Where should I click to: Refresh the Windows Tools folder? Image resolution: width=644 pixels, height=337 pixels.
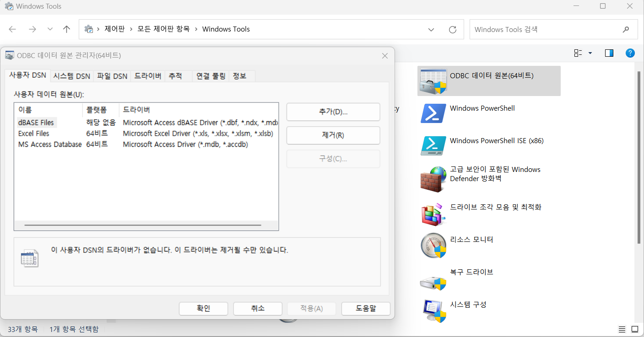coord(453,29)
